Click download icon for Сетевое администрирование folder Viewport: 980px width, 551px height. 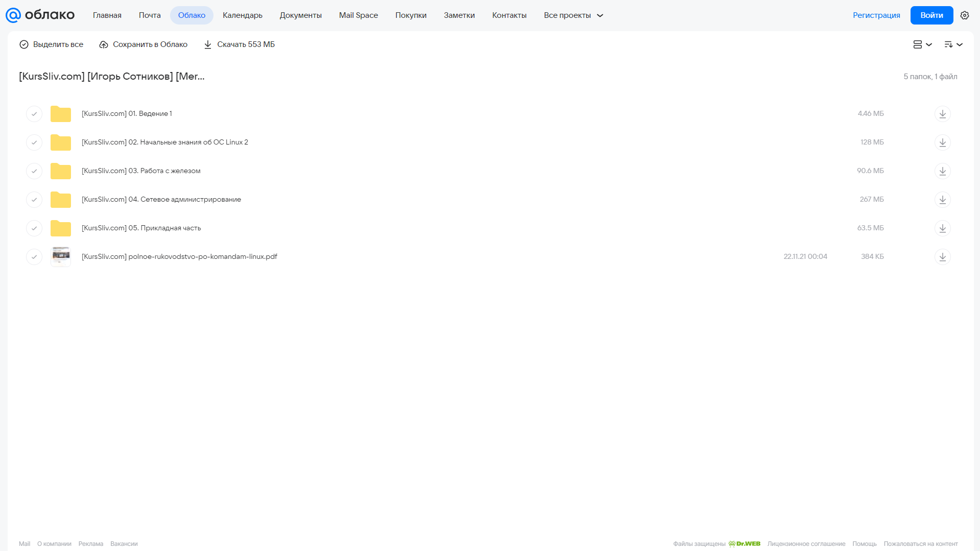pos(943,200)
